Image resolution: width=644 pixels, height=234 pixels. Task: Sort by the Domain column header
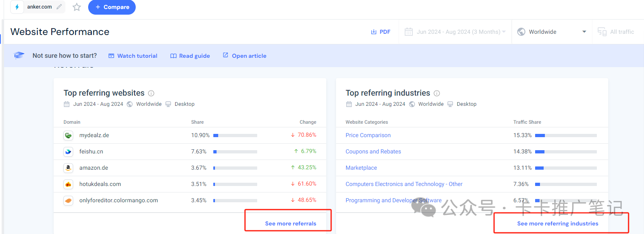(x=72, y=122)
